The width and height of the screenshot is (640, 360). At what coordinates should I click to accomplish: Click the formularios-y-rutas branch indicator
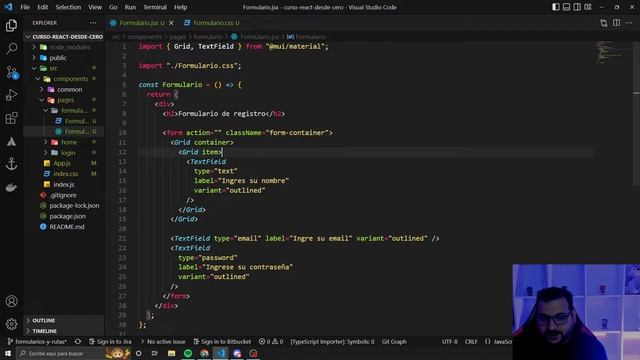[x=38, y=342]
